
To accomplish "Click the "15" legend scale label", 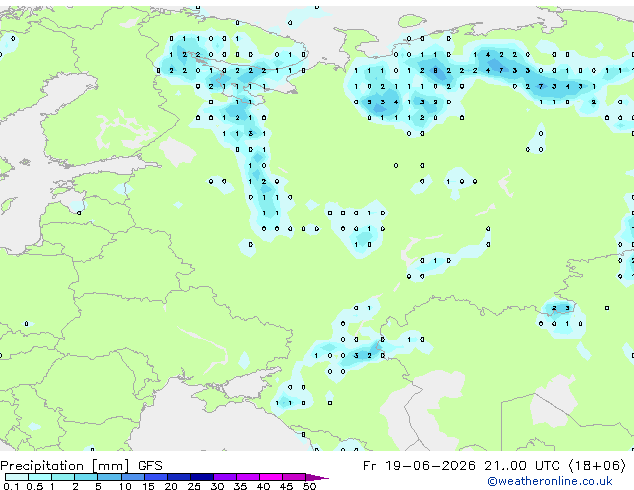I will point(148,486).
